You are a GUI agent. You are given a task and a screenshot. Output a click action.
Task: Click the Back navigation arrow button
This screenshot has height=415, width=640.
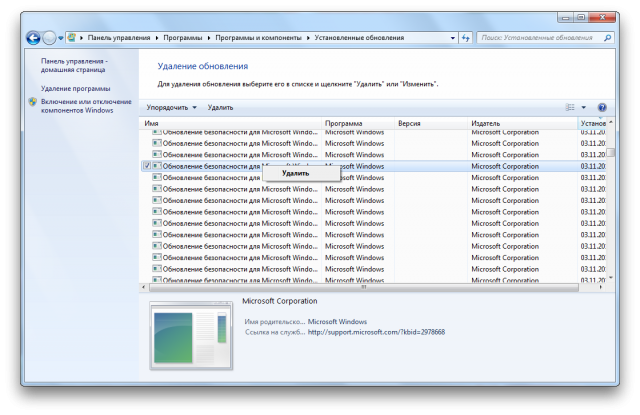point(33,38)
